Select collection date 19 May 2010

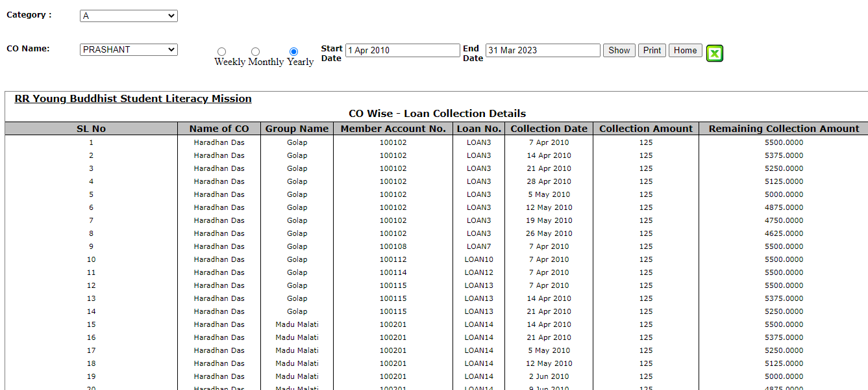549,220
